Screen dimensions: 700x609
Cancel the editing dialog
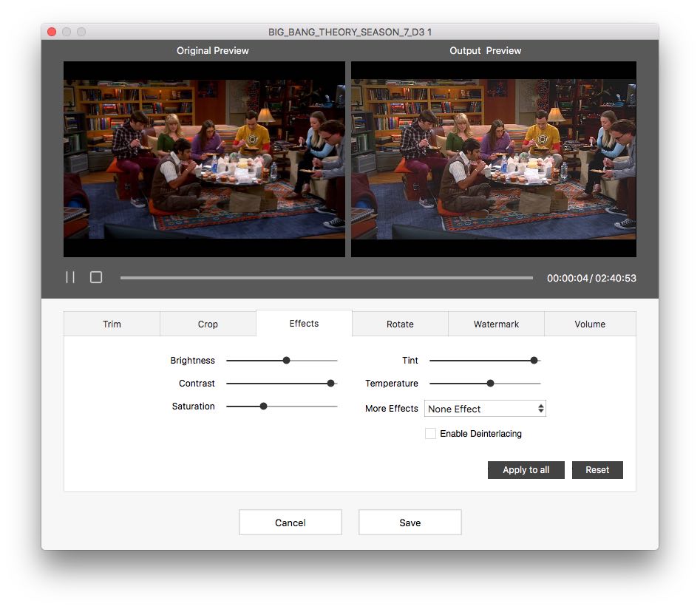pyautogui.click(x=290, y=523)
